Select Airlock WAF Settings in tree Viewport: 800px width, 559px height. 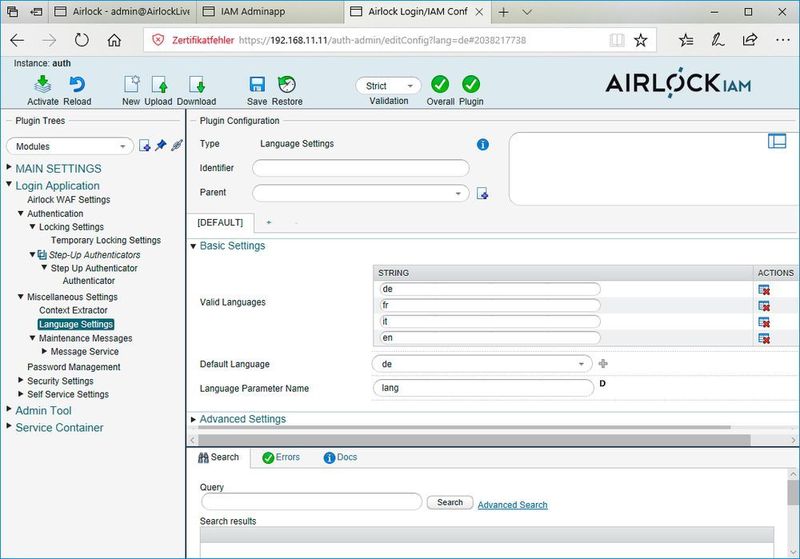69,199
